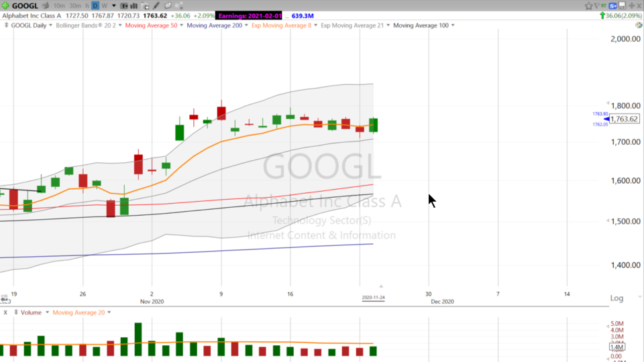The image size is (644, 362).
Task: Click the small arrow beside 1,500.00 axis
Action: pyautogui.click(x=608, y=221)
